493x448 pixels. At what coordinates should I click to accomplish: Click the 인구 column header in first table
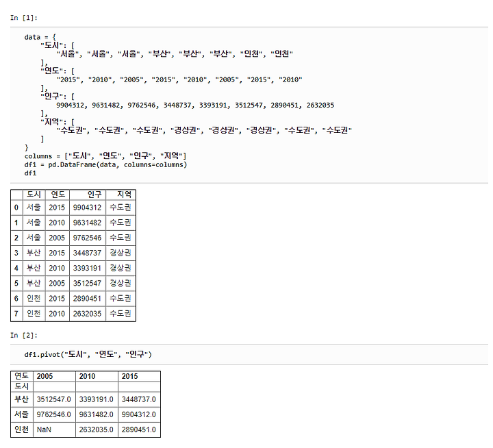pos(88,195)
